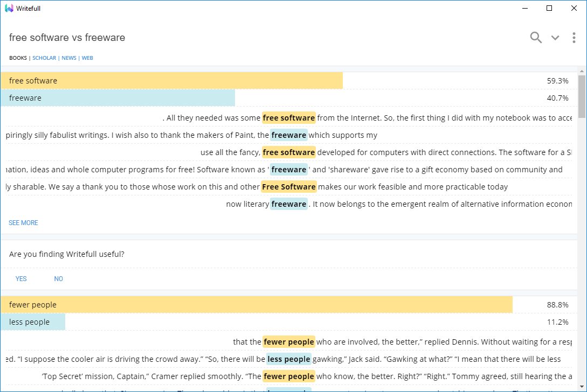Switch to the NEWS source tab
The width and height of the screenshot is (587, 392).
69,58
